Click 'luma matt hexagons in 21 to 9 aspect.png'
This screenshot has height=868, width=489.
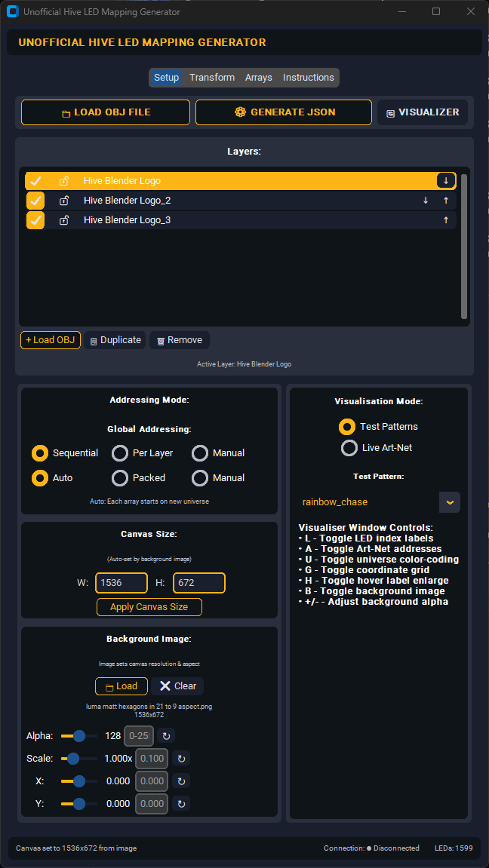(149, 707)
